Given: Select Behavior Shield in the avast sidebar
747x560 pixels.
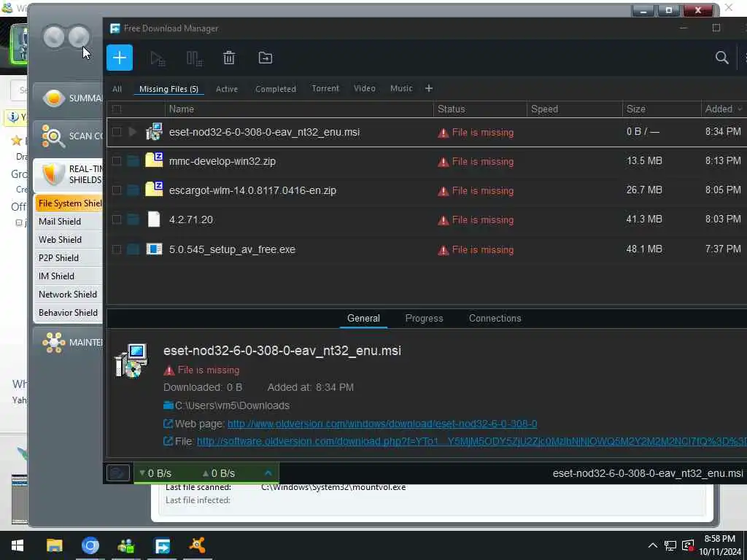Looking at the screenshot, I should 69,312.
